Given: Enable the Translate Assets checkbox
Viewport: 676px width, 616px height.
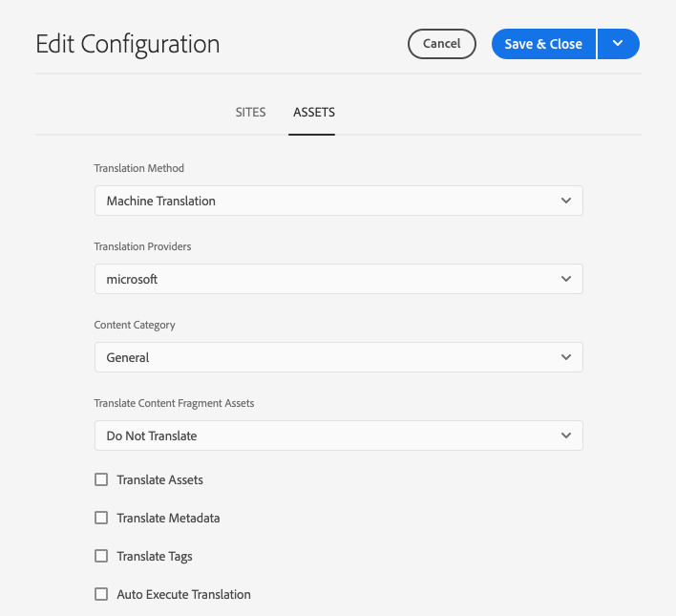Looking at the screenshot, I should point(101,479).
